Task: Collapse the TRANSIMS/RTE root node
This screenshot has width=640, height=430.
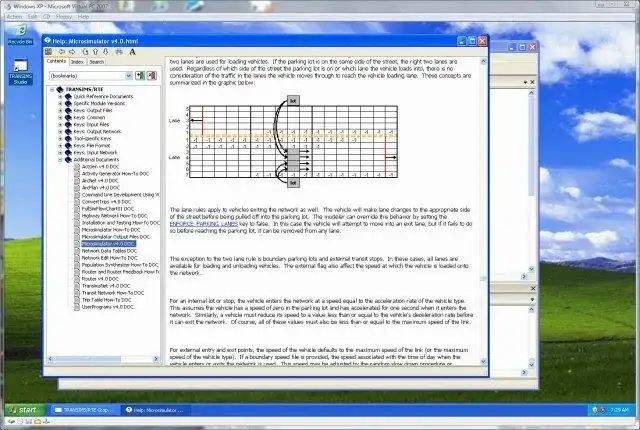Action: click(52, 89)
